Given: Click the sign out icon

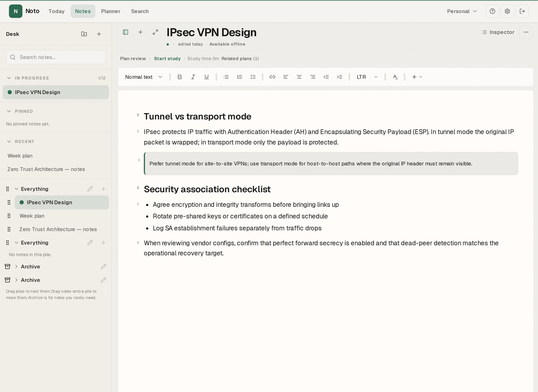Looking at the screenshot, I should 522,11.
